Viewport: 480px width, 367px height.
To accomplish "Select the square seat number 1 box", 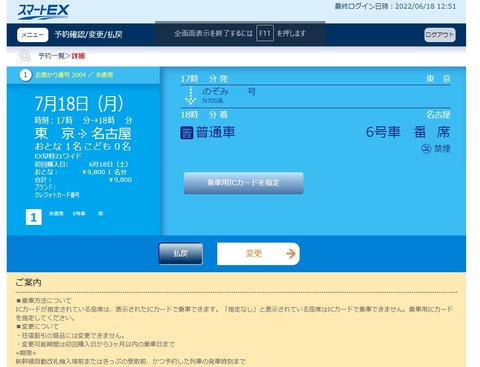I will [x=34, y=217].
